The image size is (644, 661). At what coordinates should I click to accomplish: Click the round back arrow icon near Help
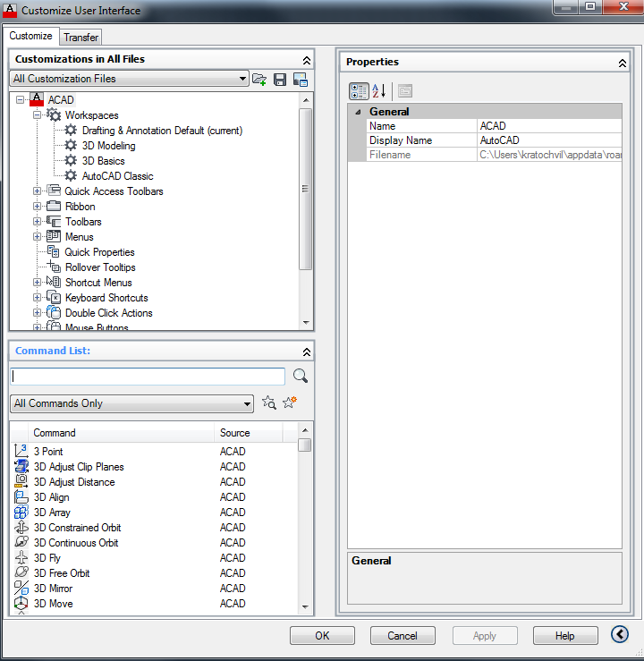point(620,634)
